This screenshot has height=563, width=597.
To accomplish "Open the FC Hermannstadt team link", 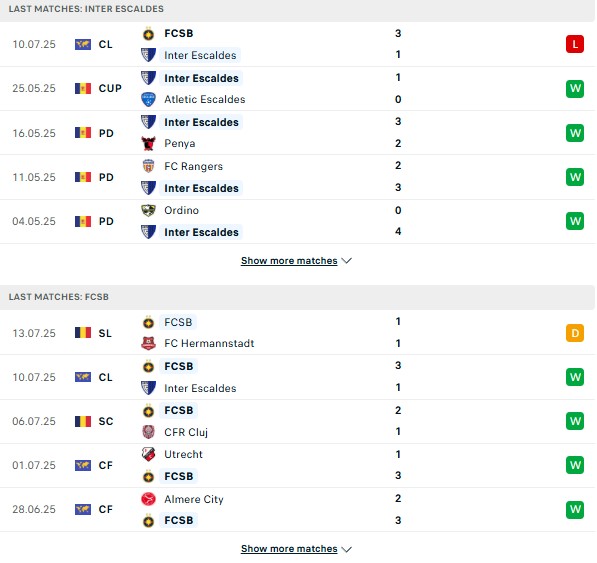I will pyautogui.click(x=209, y=343).
